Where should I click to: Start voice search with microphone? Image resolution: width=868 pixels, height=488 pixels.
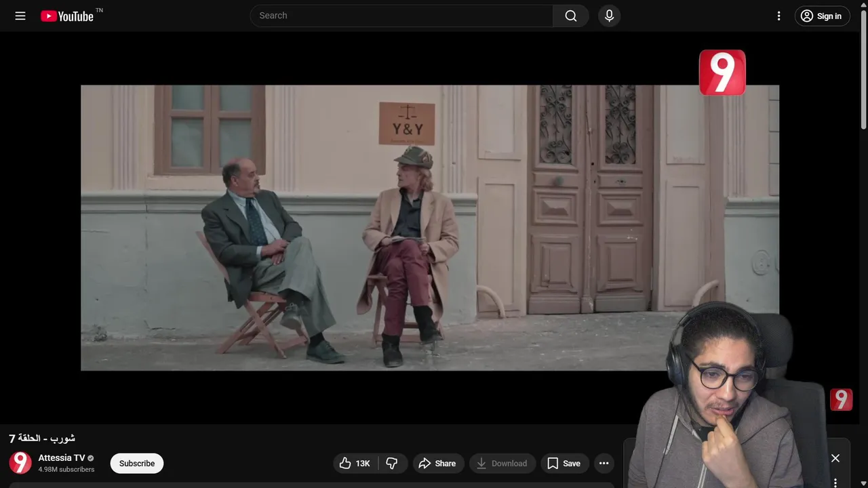609,16
